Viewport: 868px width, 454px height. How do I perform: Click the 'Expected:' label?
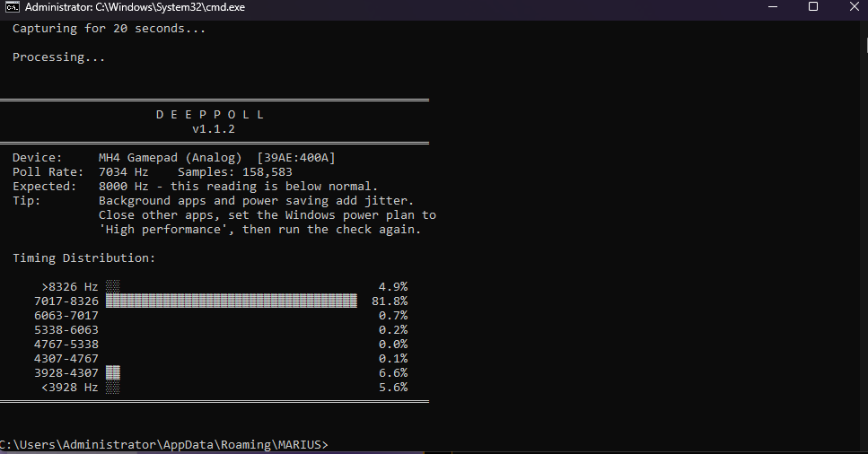point(44,188)
